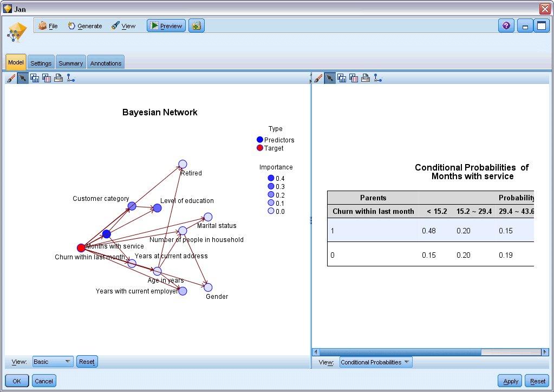Click the 'Churn within last month' table header
This screenshot has width=554, height=392.
373,211
